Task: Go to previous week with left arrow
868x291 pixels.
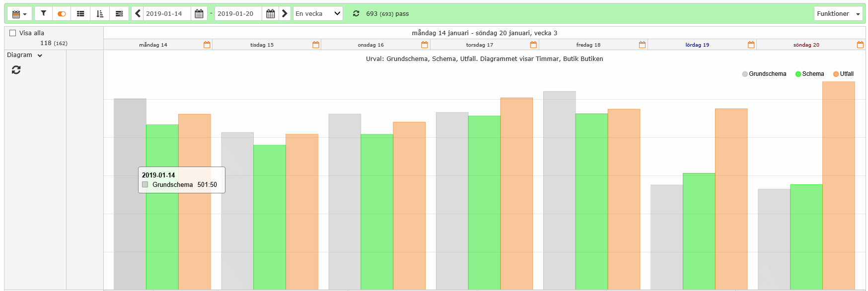Action: [x=138, y=13]
